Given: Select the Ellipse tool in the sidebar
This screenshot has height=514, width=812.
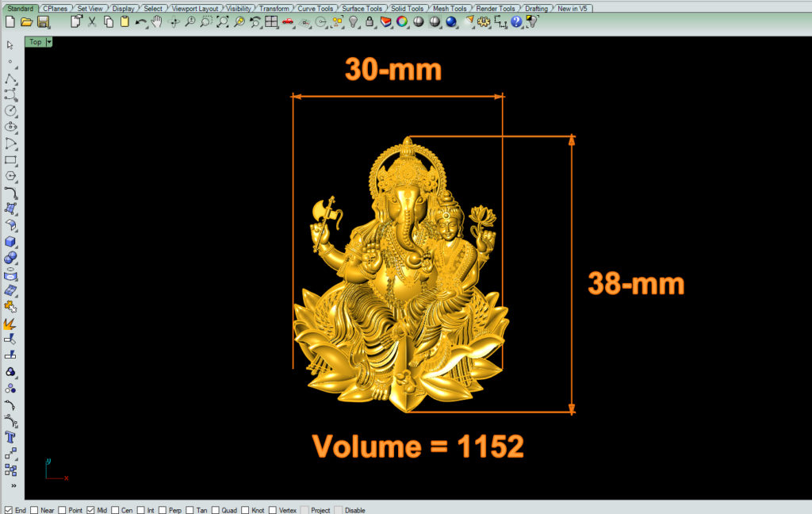Looking at the screenshot, I should (10, 127).
